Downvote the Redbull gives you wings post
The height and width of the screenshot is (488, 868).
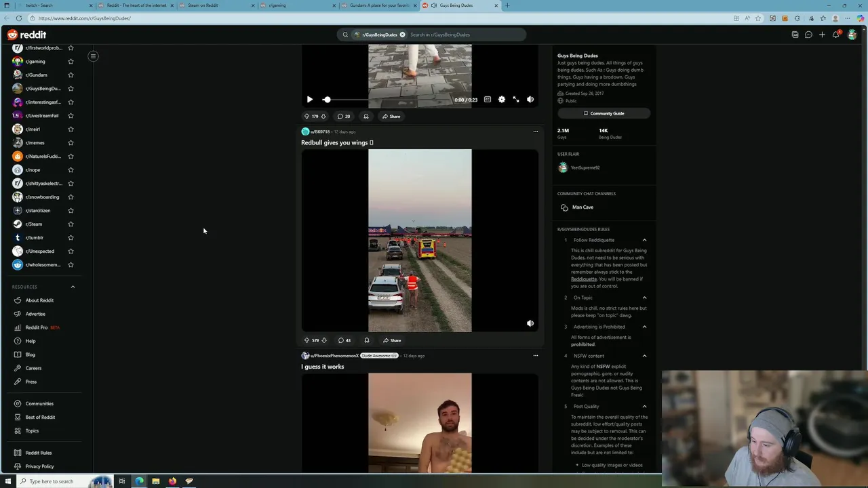tap(324, 340)
